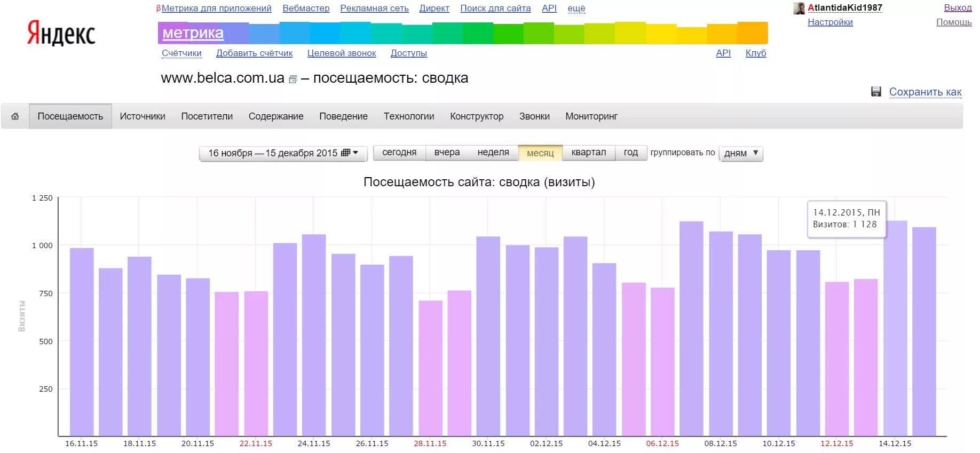Click the 24.11.15 bar in chart
Screen dimensions: 980x453
click(x=314, y=335)
